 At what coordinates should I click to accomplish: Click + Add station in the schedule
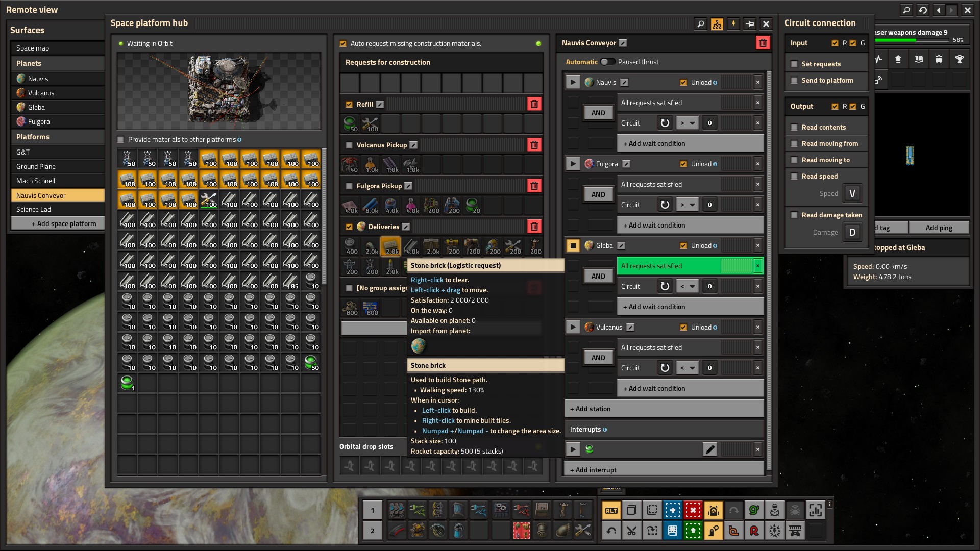point(664,409)
